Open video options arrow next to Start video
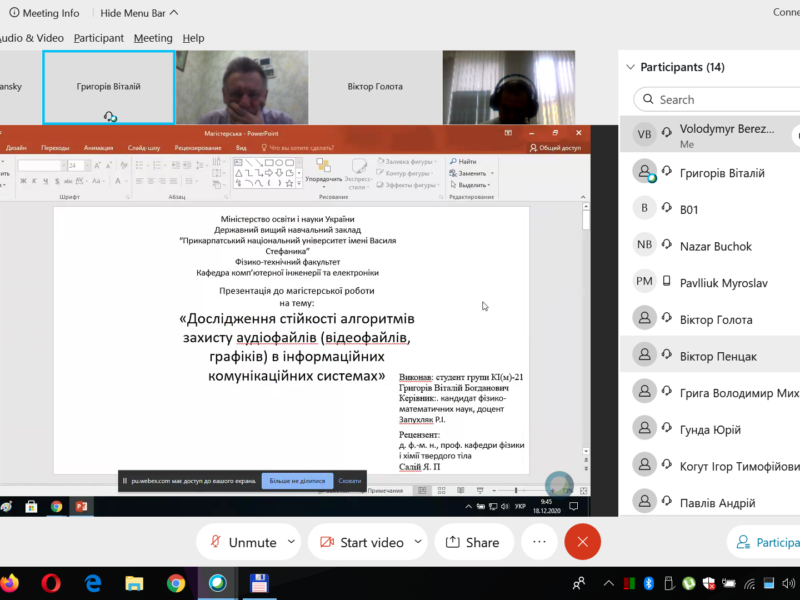The height and width of the screenshot is (600, 800). click(418, 542)
